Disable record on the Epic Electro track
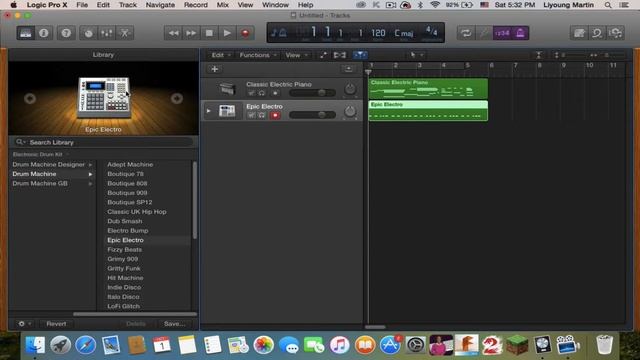This screenshot has width=640, height=360. (x=275, y=115)
